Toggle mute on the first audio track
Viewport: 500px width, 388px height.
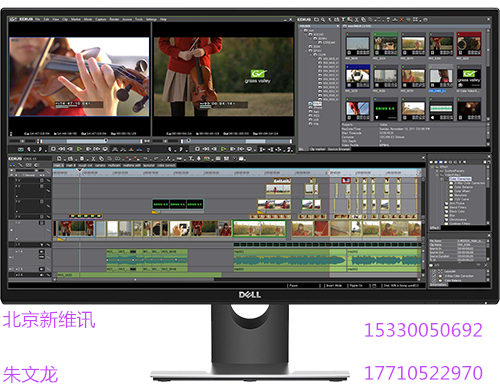coord(42,252)
